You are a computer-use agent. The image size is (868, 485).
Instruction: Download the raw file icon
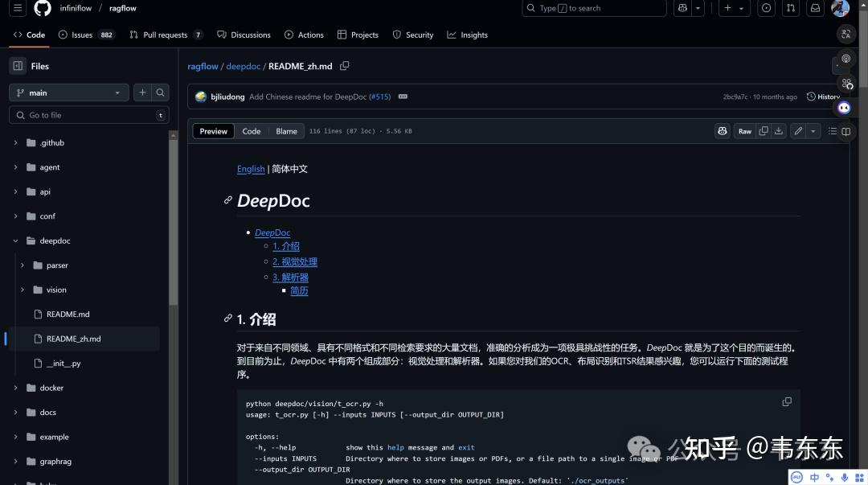point(778,131)
